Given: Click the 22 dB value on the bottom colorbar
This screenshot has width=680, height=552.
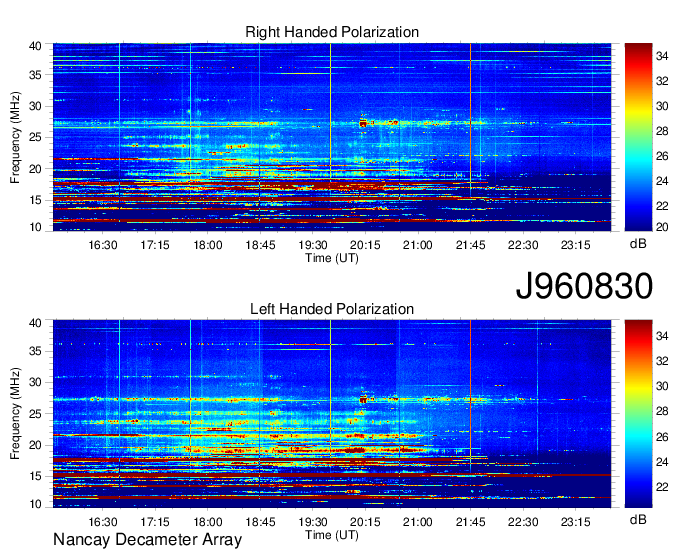Looking at the screenshot, I should tap(662, 487).
